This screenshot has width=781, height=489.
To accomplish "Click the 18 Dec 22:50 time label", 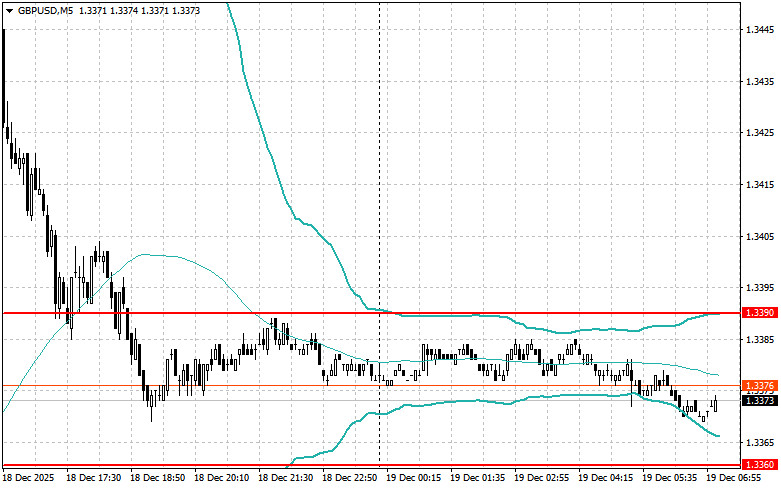I will [x=350, y=478].
